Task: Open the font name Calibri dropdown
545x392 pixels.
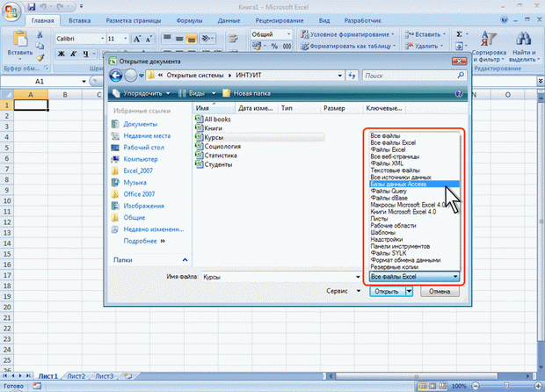Action: coord(103,39)
